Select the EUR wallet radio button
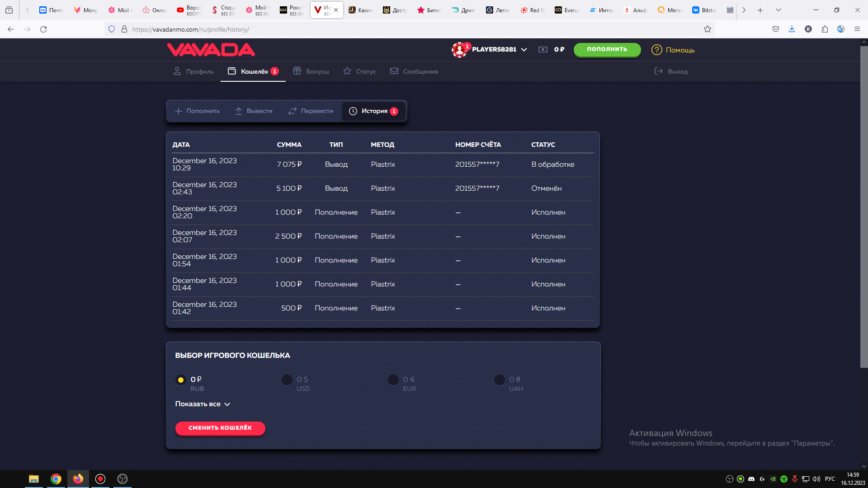 click(393, 380)
